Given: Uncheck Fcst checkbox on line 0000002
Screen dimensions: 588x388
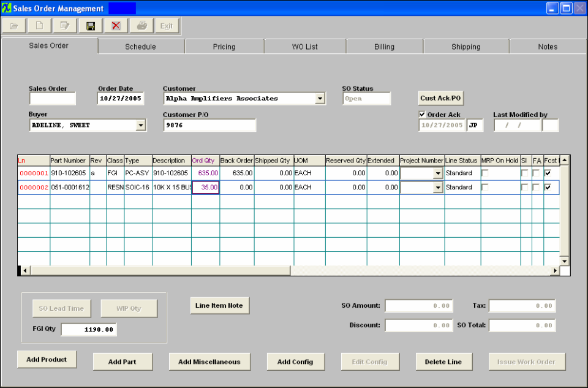Looking at the screenshot, I should click(x=548, y=188).
